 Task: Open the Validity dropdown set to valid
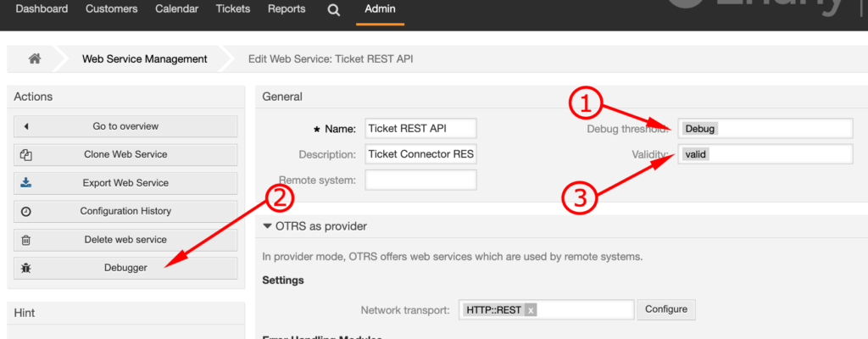765,154
